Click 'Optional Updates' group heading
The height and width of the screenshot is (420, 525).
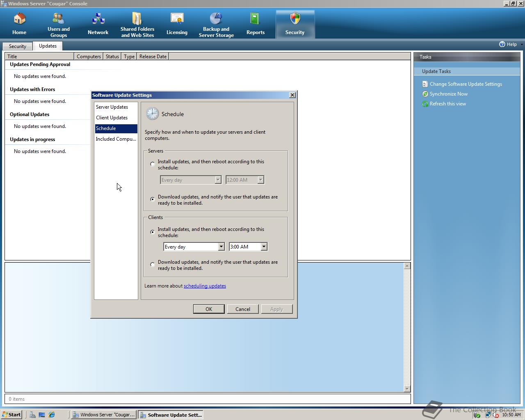click(30, 114)
